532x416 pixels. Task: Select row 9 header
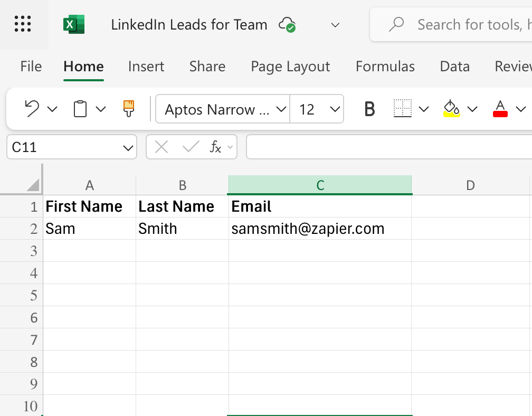click(21, 384)
